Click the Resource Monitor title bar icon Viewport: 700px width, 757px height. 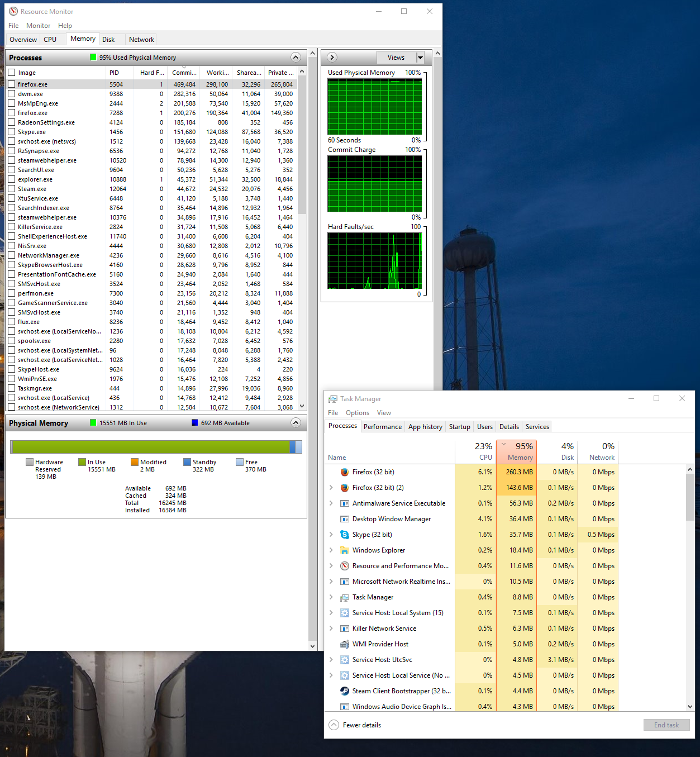13,11
